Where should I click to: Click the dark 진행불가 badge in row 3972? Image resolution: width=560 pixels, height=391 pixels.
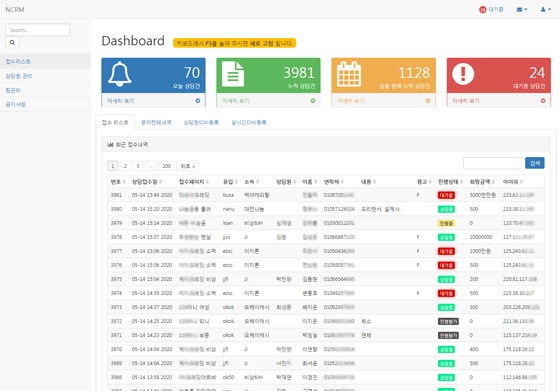coord(448,321)
